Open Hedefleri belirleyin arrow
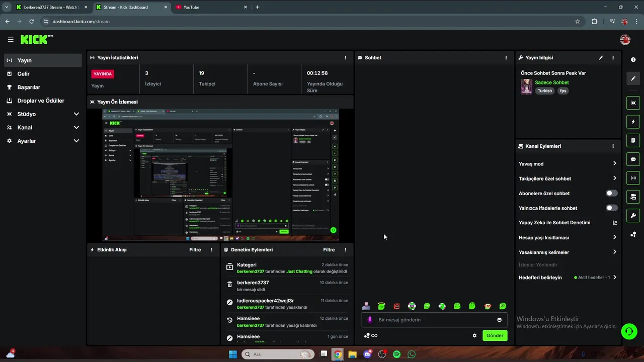Image resolution: width=644 pixels, height=362 pixels. tap(614, 277)
